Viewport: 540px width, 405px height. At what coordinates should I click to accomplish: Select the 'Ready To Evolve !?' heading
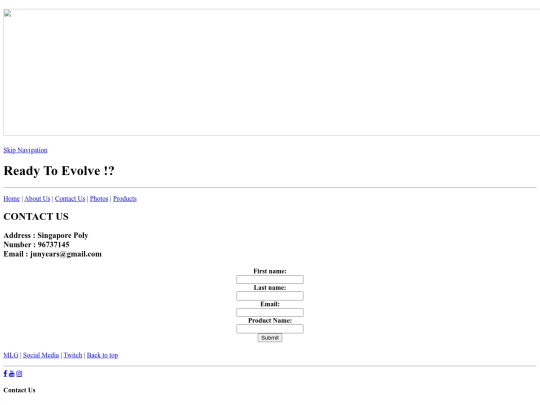tap(59, 171)
